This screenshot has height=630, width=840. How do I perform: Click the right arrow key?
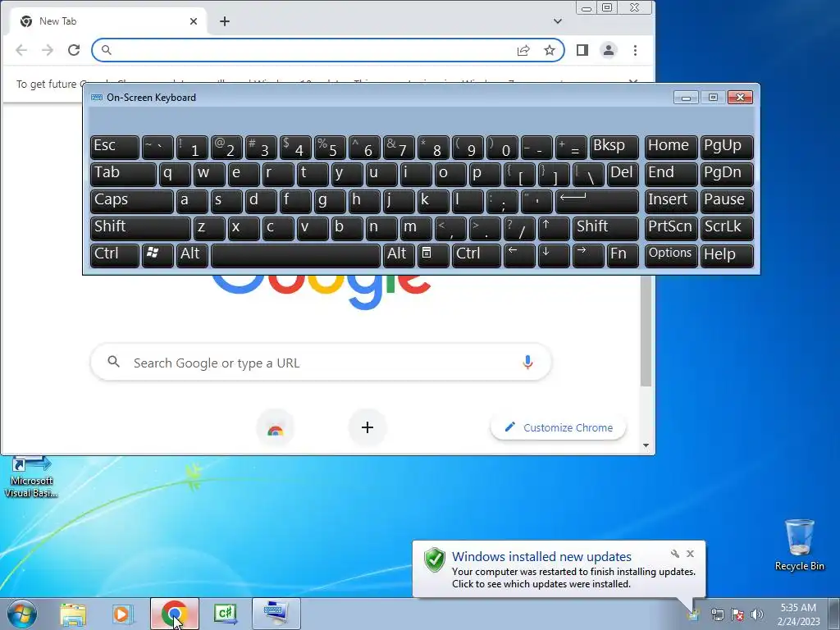click(x=588, y=255)
